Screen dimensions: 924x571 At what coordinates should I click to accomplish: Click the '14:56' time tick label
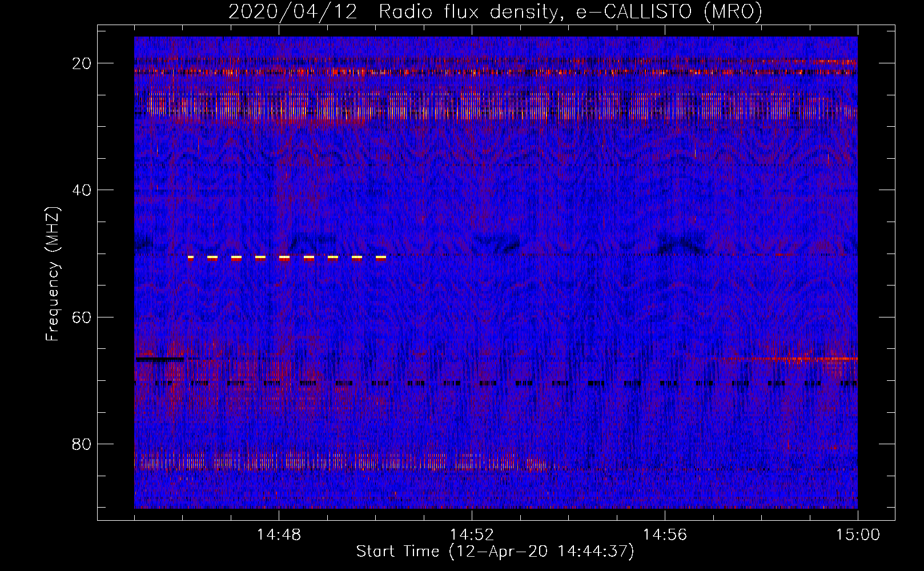[x=665, y=535]
